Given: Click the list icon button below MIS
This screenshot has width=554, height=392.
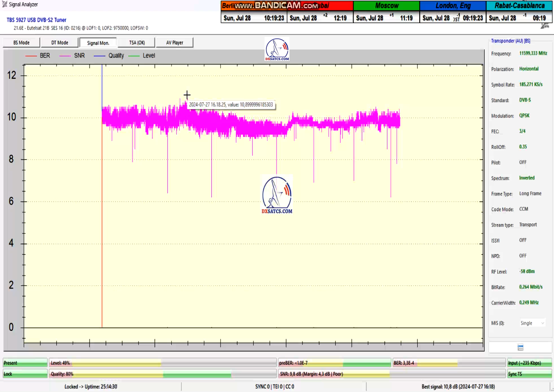Looking at the screenshot, I should coord(520,347).
